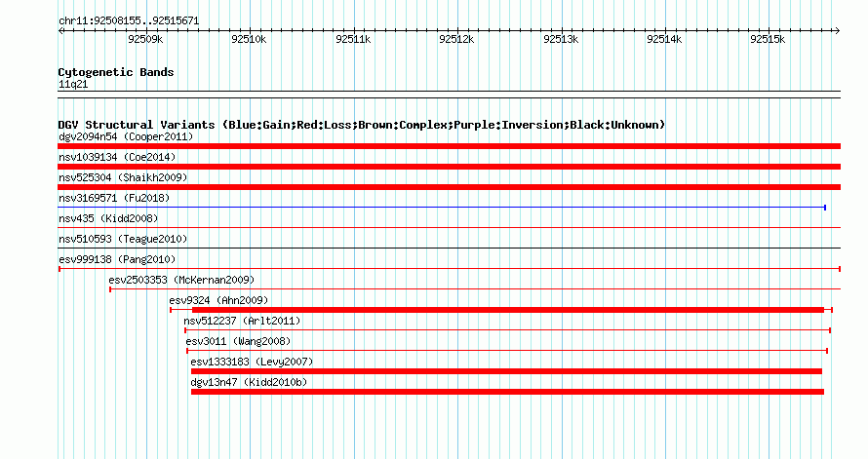Click the 92513k ruler position
Image resolution: width=868 pixels, height=459 pixels.
coord(561,39)
